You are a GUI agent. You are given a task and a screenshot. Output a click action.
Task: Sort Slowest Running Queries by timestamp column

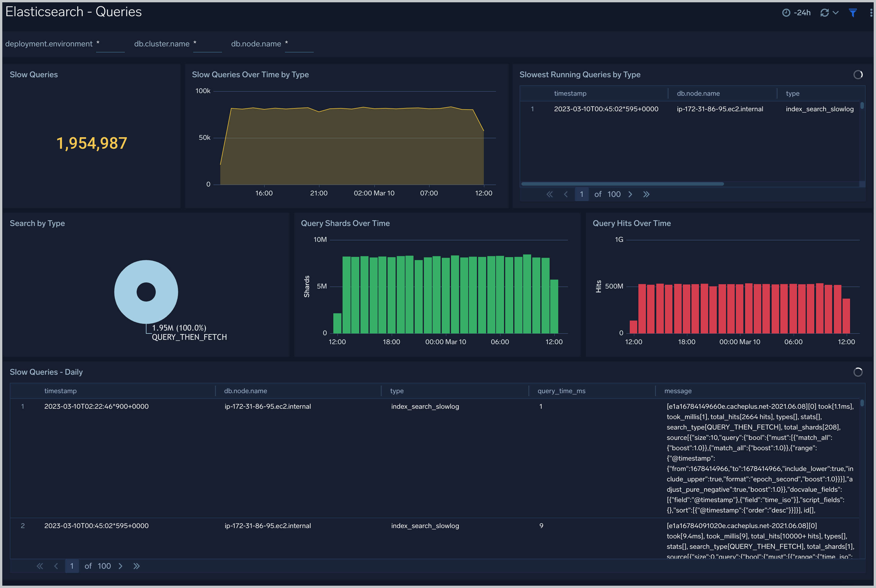tap(570, 93)
